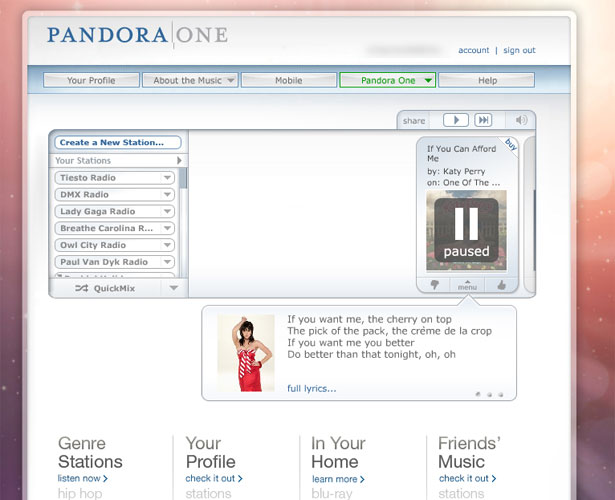
Task: Click the buy corner tag on song card
Action: click(510, 144)
